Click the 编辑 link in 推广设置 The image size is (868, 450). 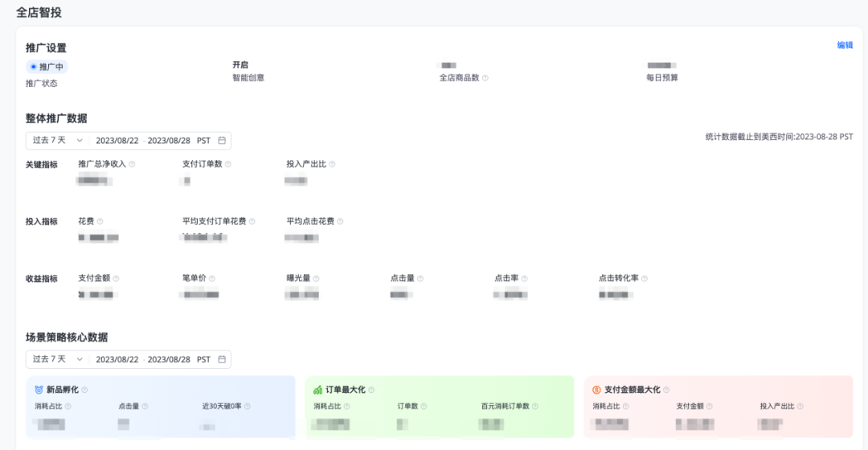[x=845, y=46]
